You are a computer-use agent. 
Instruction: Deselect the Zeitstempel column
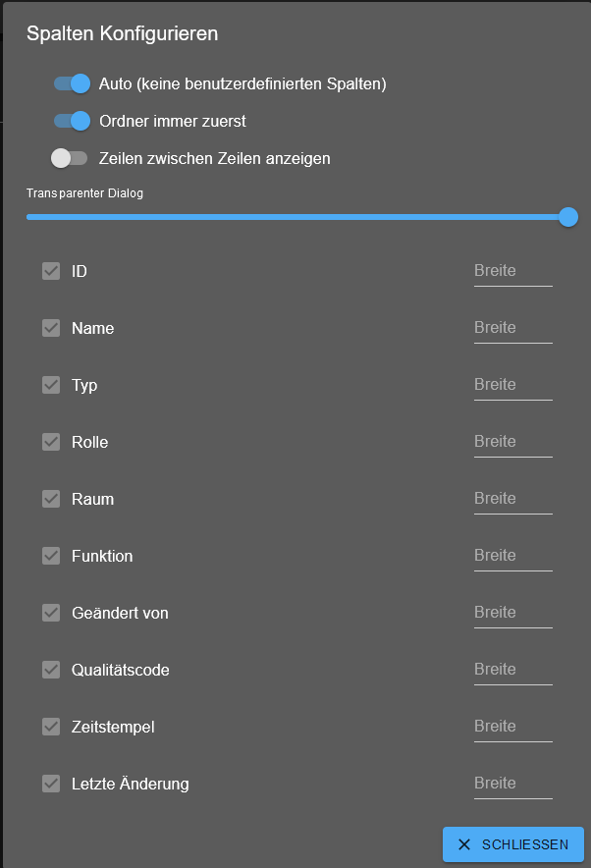coord(51,727)
